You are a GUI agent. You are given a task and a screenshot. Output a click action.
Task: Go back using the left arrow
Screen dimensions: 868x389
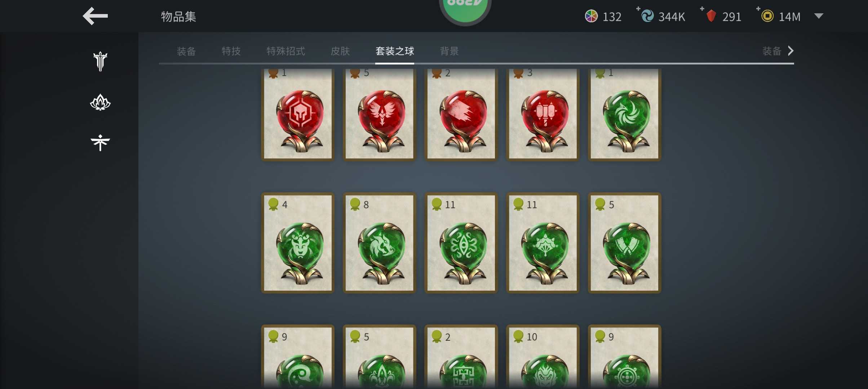pos(95,16)
